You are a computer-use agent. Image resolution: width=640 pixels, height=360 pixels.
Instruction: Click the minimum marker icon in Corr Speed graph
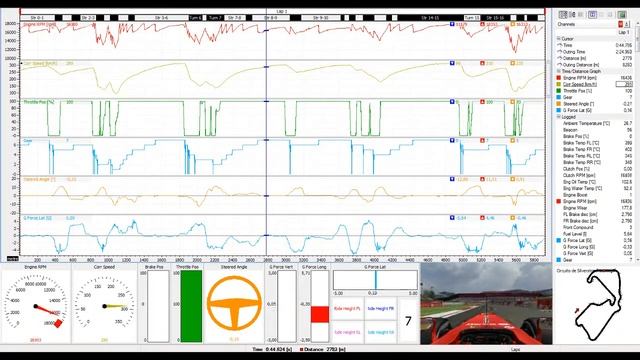[452, 63]
